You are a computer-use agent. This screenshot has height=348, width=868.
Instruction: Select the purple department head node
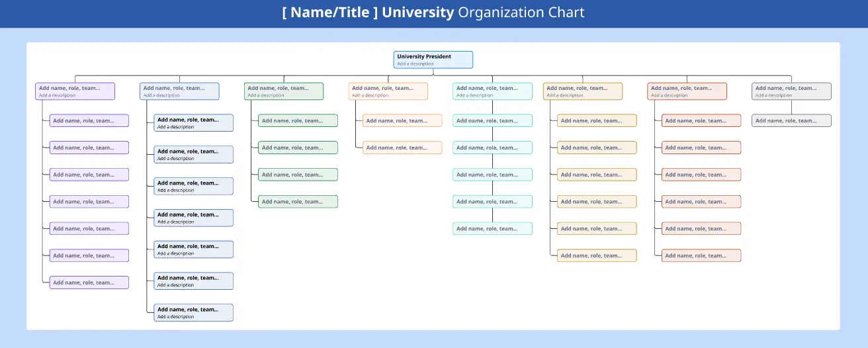click(75, 91)
